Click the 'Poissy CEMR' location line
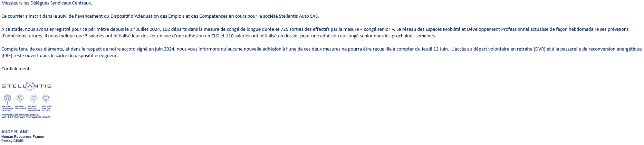This screenshot has width=644, height=145. [x=12, y=141]
